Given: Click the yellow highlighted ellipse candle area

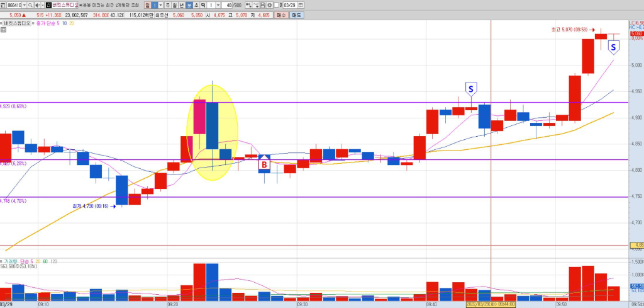Looking at the screenshot, I should (213, 132).
